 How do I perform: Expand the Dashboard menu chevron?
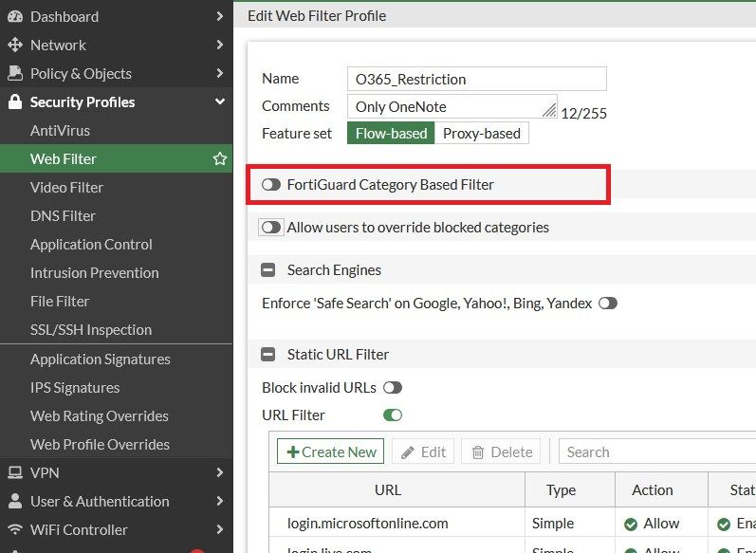[x=220, y=16]
